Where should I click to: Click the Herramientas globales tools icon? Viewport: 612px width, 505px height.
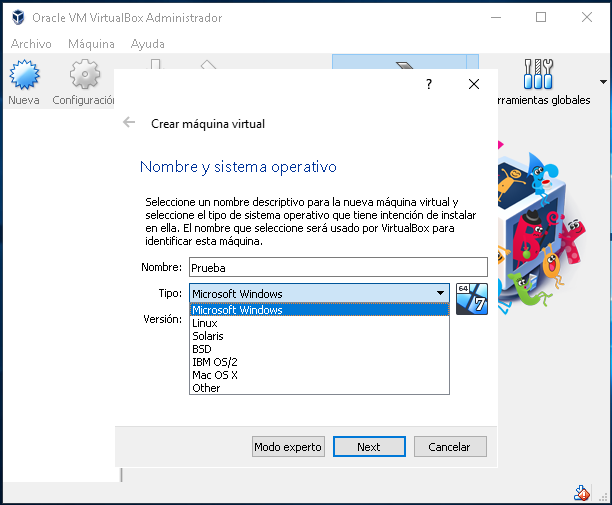pyautogui.click(x=538, y=74)
